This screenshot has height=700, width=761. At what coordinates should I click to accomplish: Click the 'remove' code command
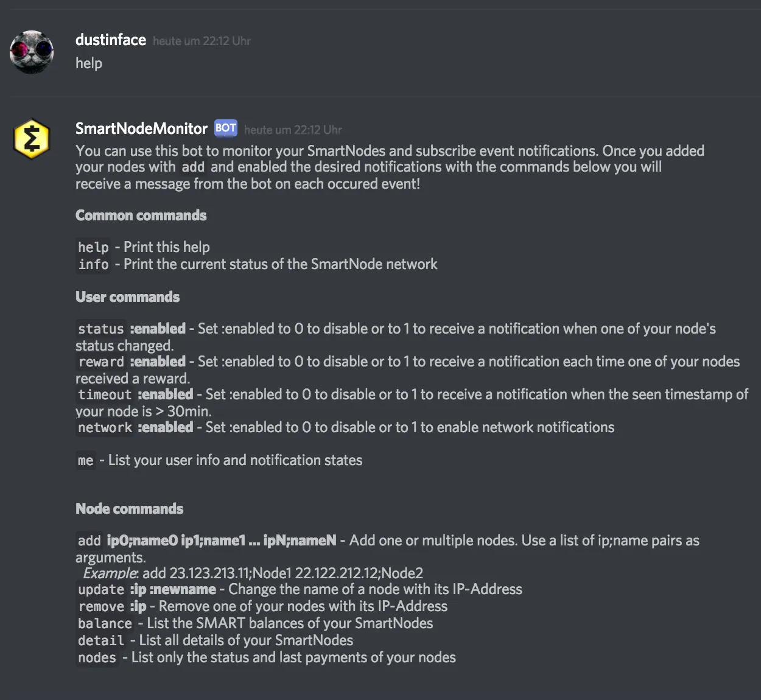click(x=101, y=606)
